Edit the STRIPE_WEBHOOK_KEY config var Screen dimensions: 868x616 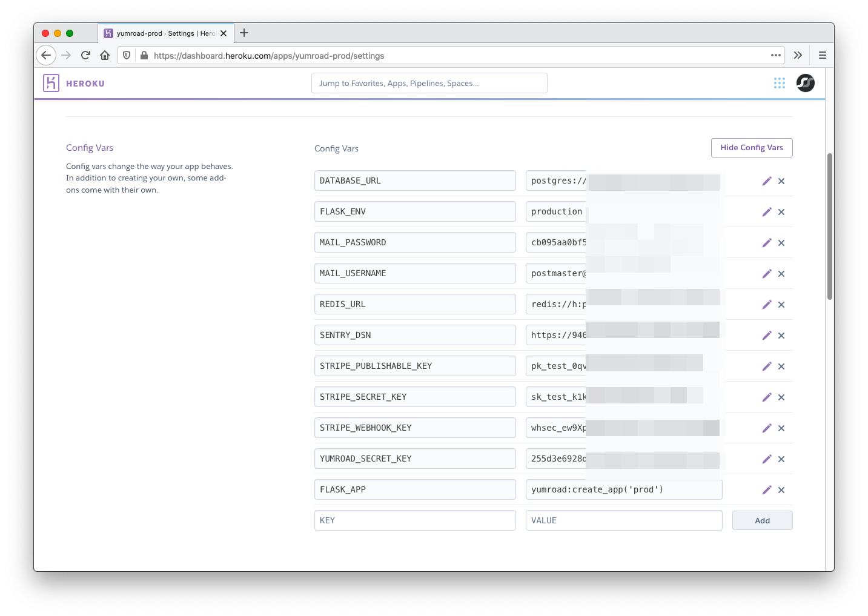(x=767, y=428)
